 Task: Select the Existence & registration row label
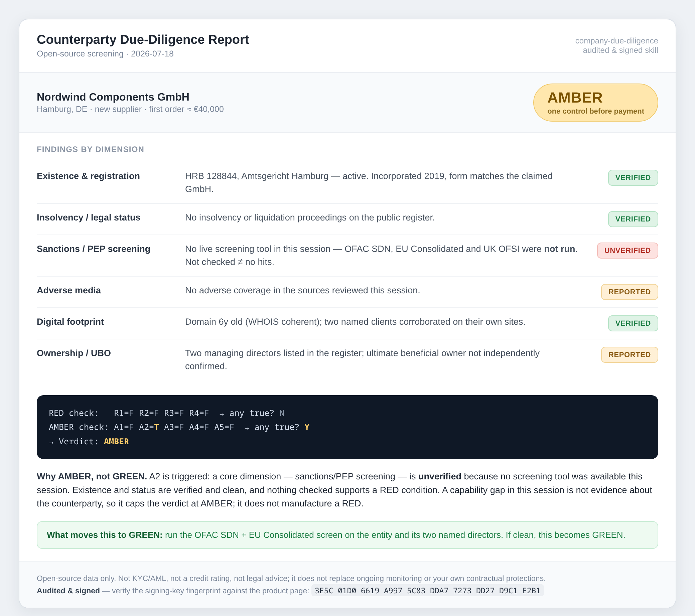pyautogui.click(x=89, y=176)
